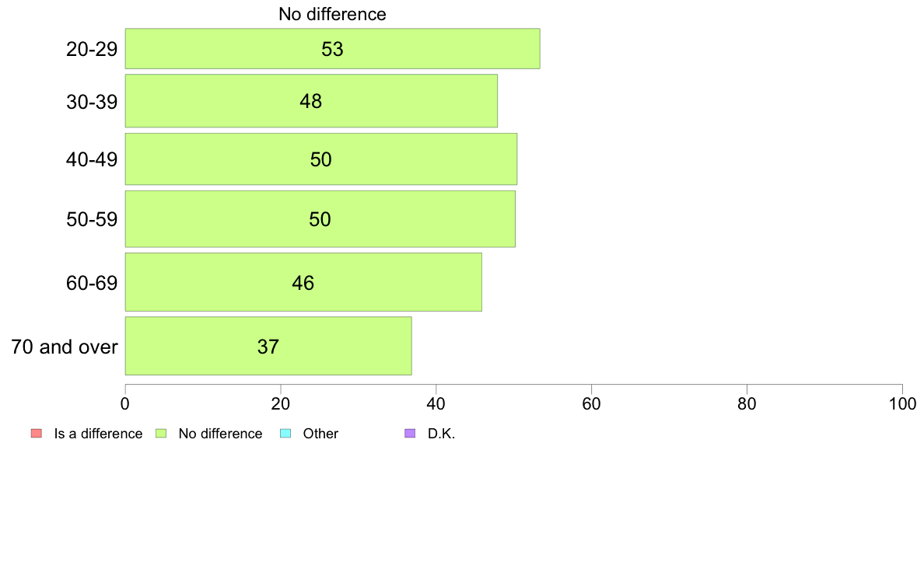Click the purple 'D.K.' legend swatch
The image size is (924, 572).
tap(410, 434)
